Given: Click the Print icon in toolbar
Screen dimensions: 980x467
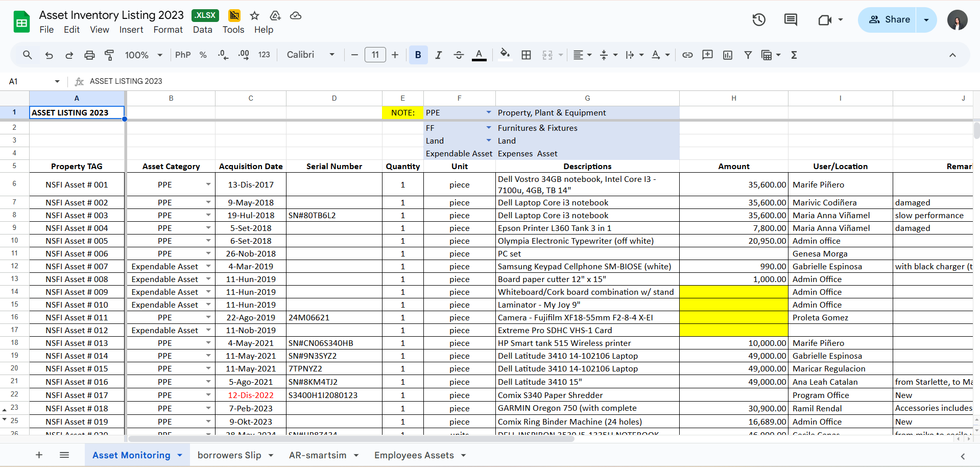Looking at the screenshot, I should tap(89, 55).
